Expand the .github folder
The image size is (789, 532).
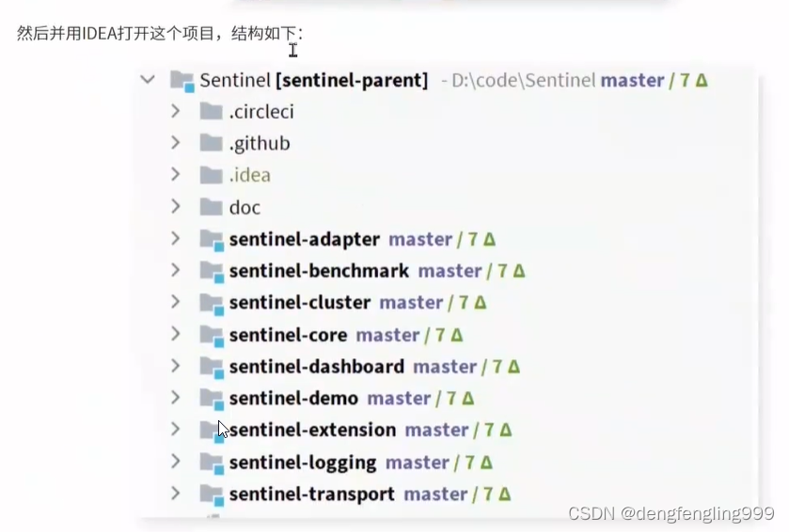coord(176,143)
